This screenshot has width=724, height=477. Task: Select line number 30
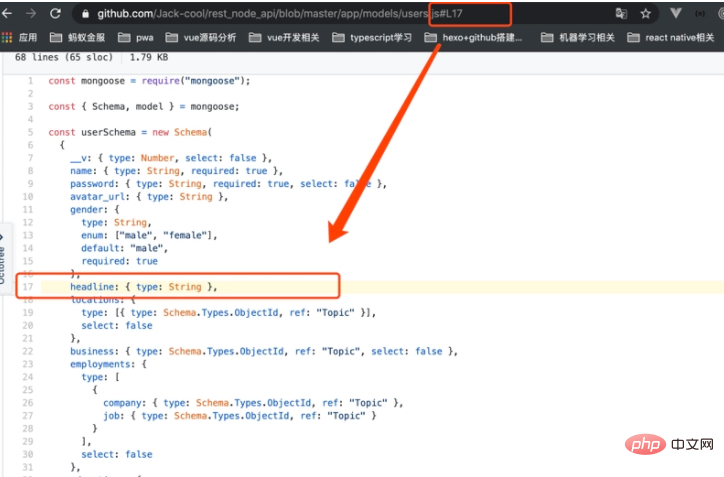[28, 454]
